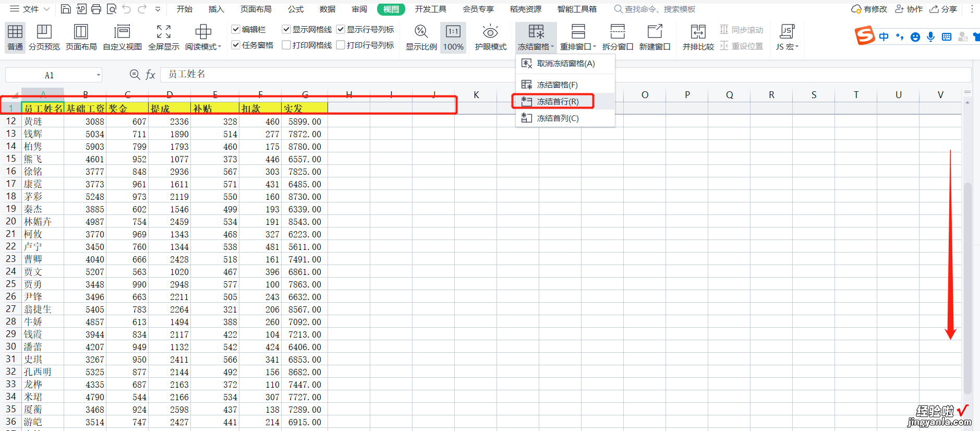Image resolution: width=980 pixels, height=431 pixels.
Task: Open Custom Views (自定义视图)
Action: pos(122,37)
